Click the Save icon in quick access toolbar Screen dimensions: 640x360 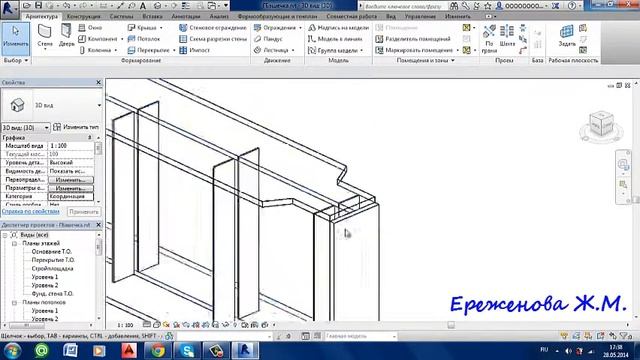click(x=38, y=6)
